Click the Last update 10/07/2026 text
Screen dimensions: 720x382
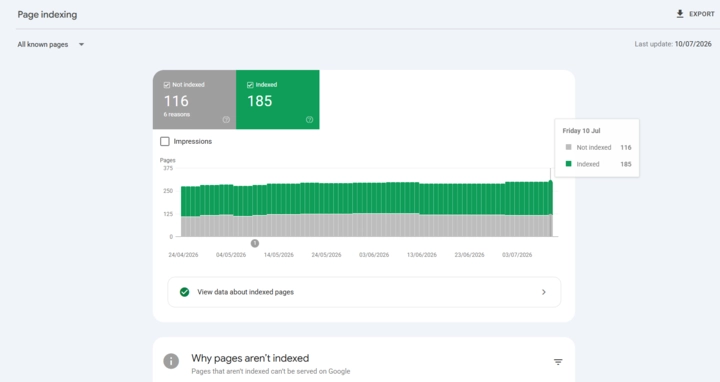(x=673, y=44)
